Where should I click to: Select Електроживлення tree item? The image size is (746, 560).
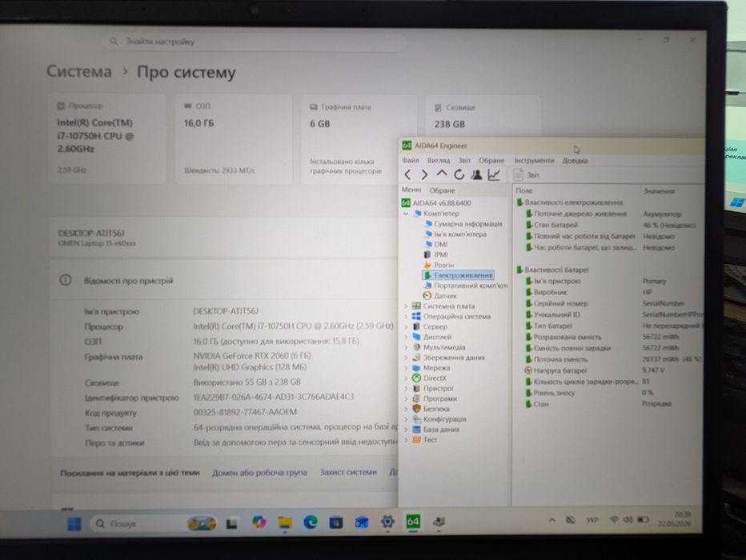458,275
